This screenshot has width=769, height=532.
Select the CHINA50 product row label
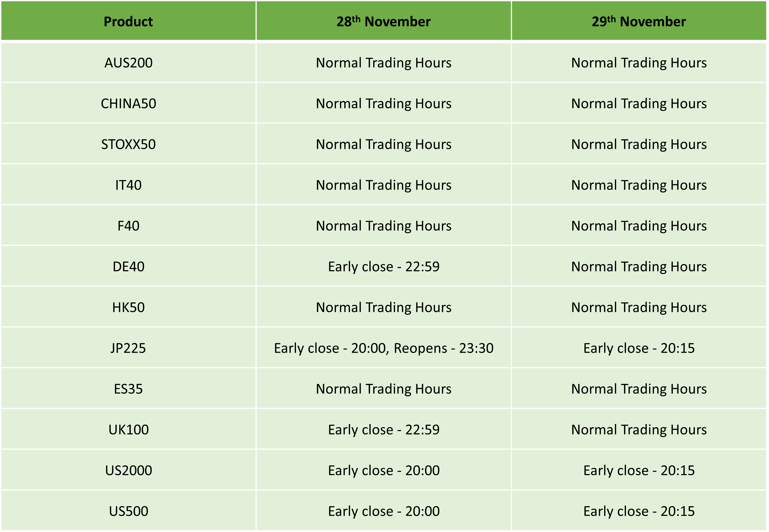tap(128, 103)
